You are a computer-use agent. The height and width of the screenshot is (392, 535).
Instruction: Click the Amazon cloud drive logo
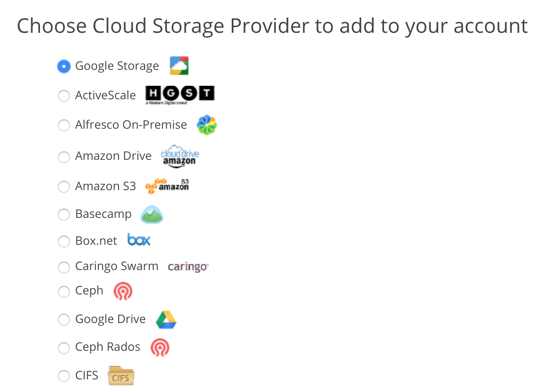[180, 156]
